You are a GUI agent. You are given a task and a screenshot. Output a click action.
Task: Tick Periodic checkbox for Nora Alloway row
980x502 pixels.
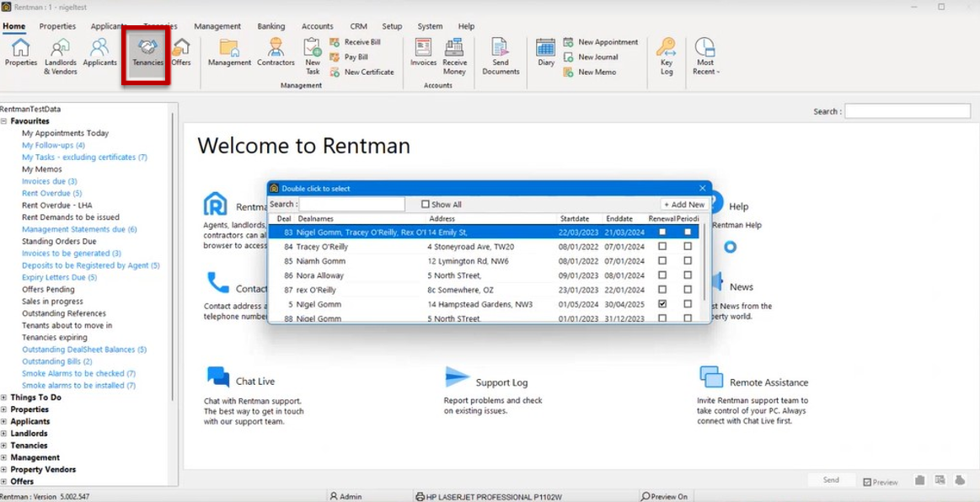[x=688, y=275]
